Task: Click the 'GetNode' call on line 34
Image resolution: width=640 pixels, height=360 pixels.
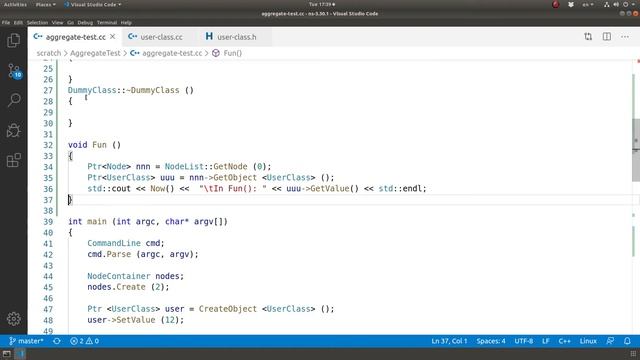Action: (x=230, y=167)
